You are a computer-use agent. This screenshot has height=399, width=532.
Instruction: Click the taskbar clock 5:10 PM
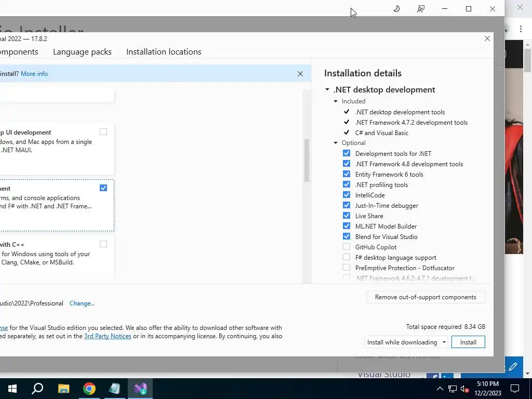(488, 384)
